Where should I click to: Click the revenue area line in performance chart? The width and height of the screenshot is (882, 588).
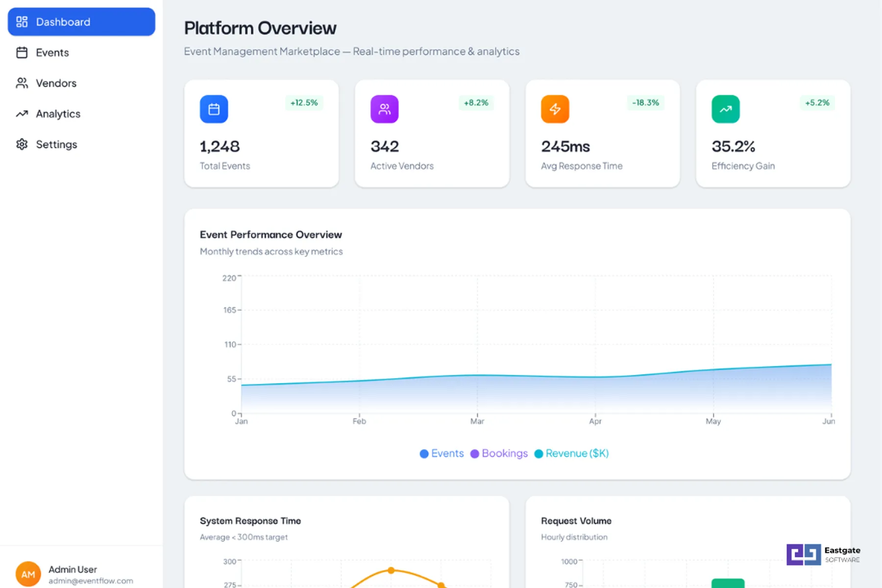[x=536, y=376]
